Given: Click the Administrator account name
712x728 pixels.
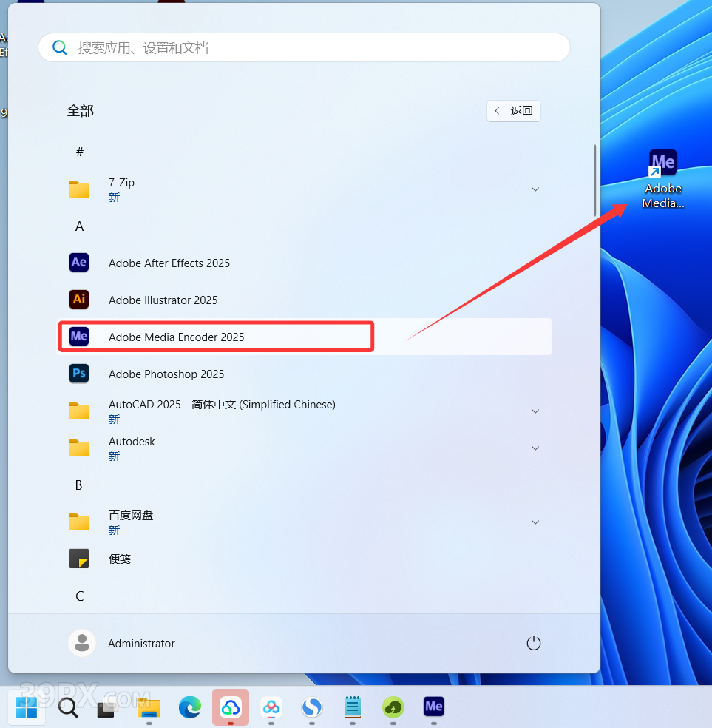Looking at the screenshot, I should pos(141,644).
